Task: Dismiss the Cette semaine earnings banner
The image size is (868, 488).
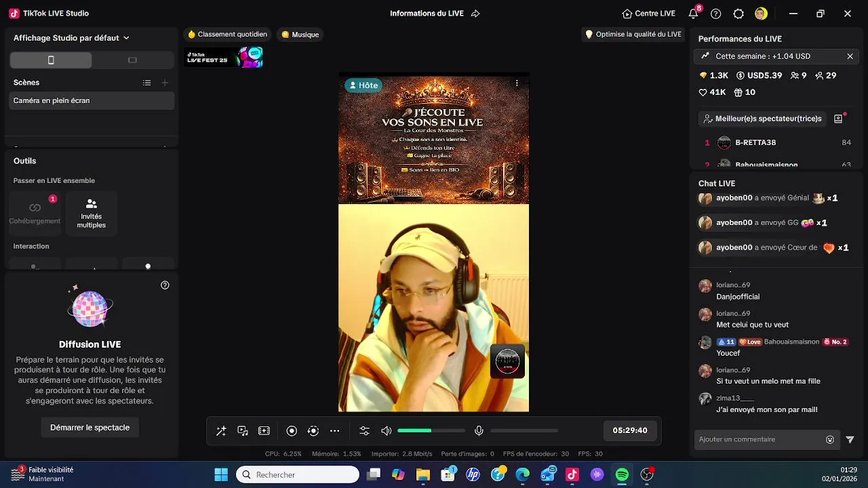Action: coord(850,56)
